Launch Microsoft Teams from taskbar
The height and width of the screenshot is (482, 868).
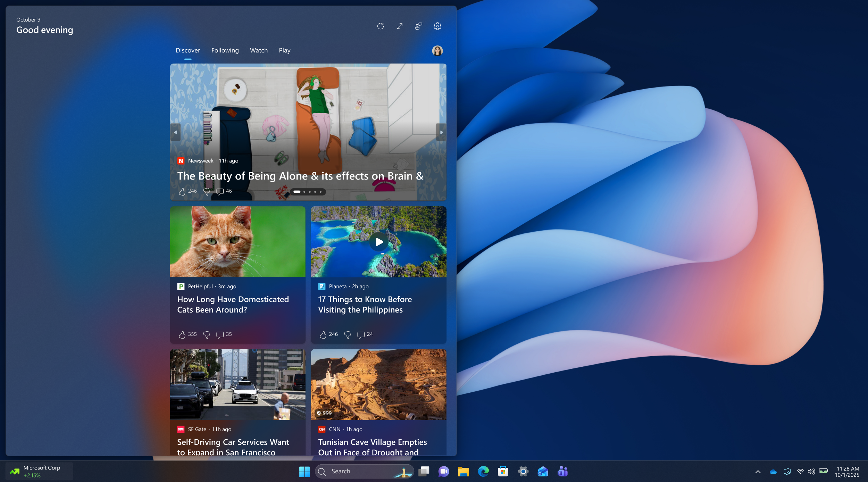[x=562, y=472]
